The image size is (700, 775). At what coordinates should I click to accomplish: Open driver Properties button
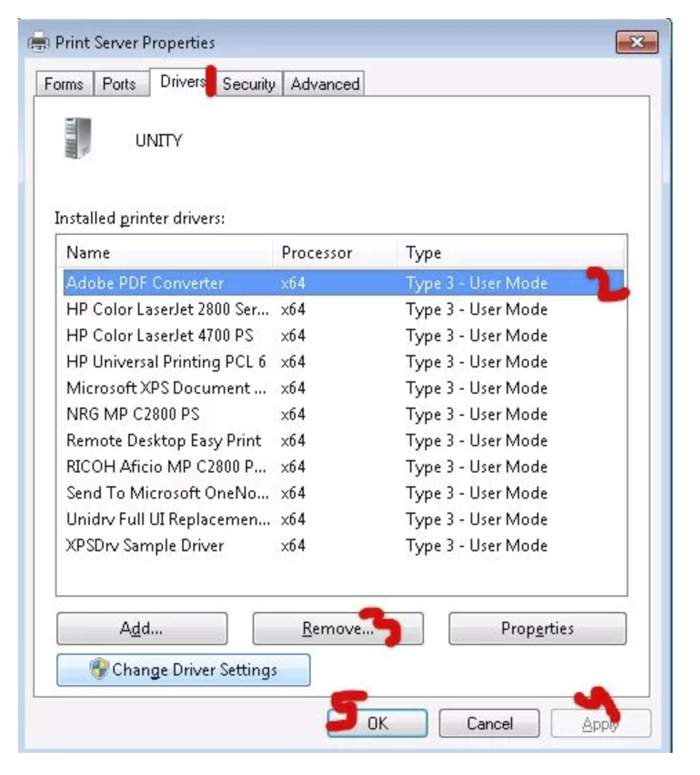coord(538,628)
